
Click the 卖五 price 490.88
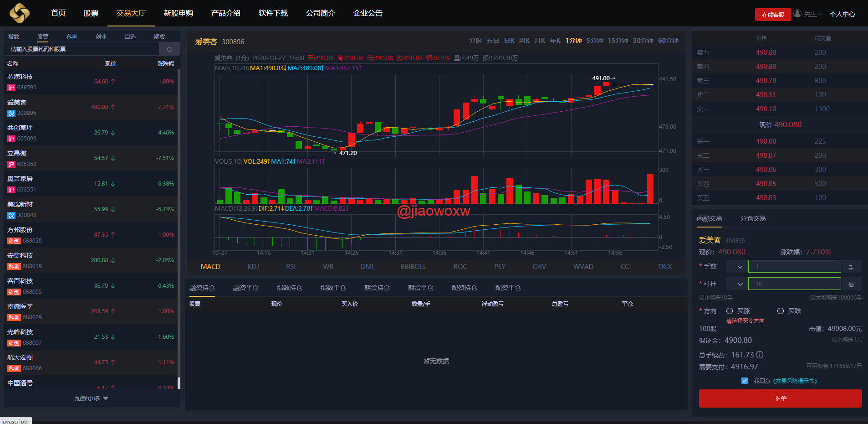point(766,52)
